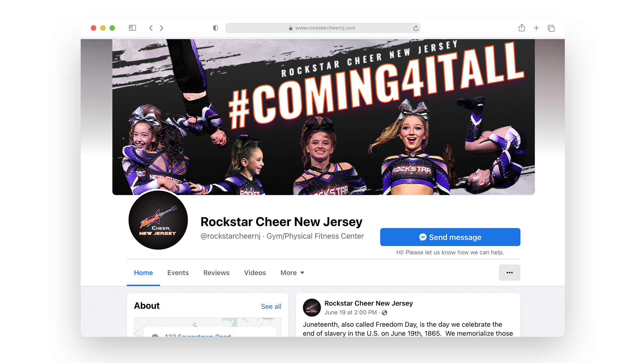
Task: Click the padlock icon in address bar
Action: click(291, 28)
